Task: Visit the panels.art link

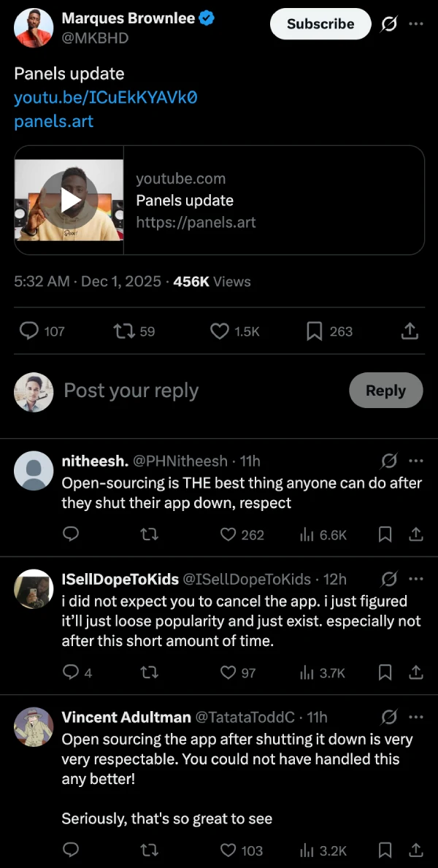Action: click(x=54, y=121)
